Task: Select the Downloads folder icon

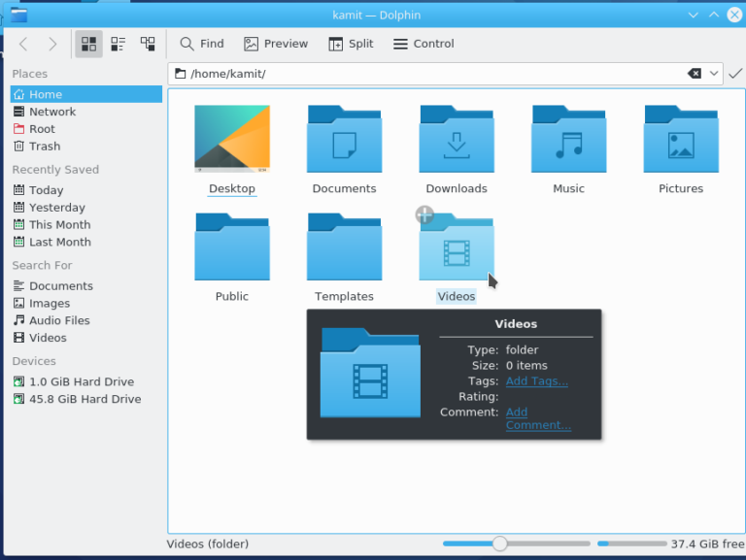Action: click(457, 139)
